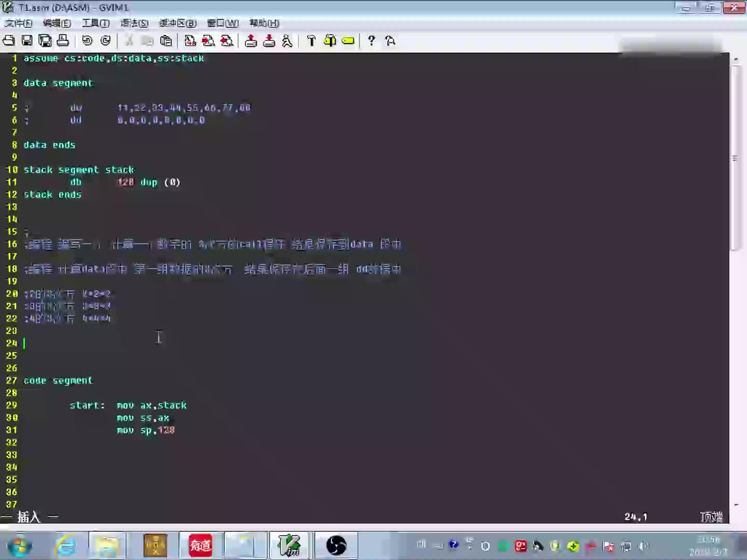
Task: Run Vim script icon
Action: click(287, 40)
